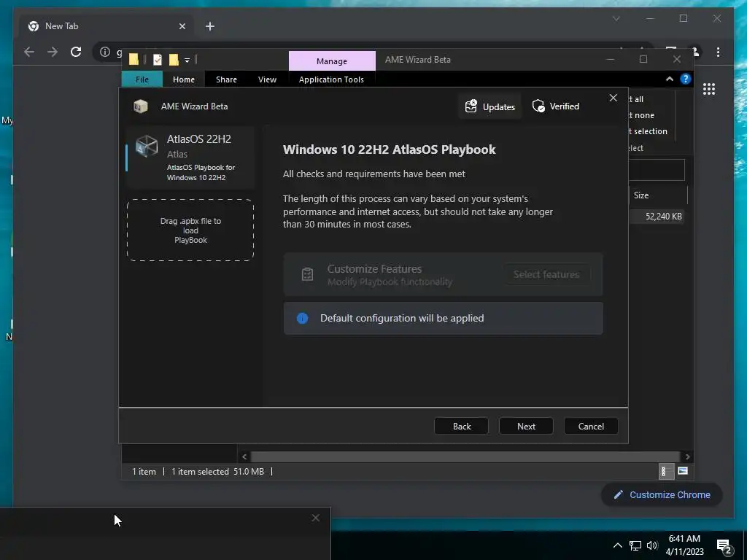The height and width of the screenshot is (560, 747).
Task: Click the Select features button
Action: 546,274
